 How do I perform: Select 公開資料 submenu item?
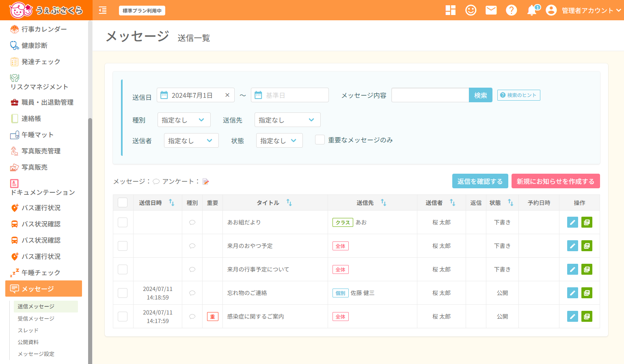point(28,342)
